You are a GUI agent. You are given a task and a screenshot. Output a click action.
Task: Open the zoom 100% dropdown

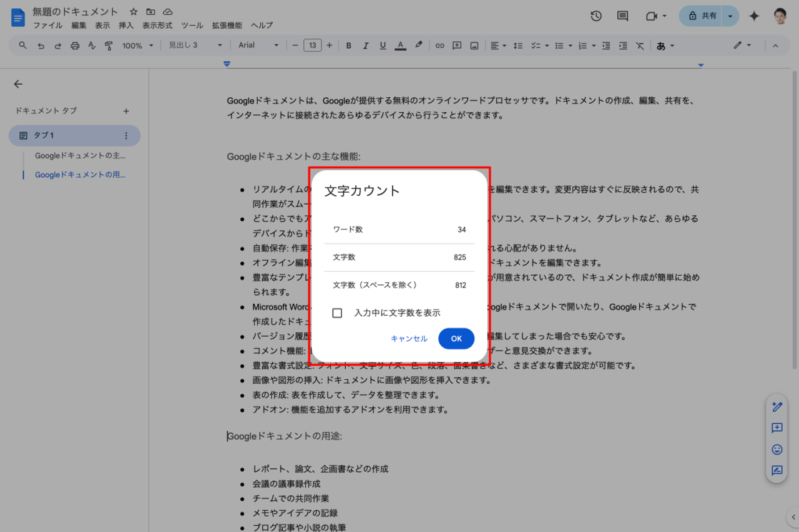[137, 46]
